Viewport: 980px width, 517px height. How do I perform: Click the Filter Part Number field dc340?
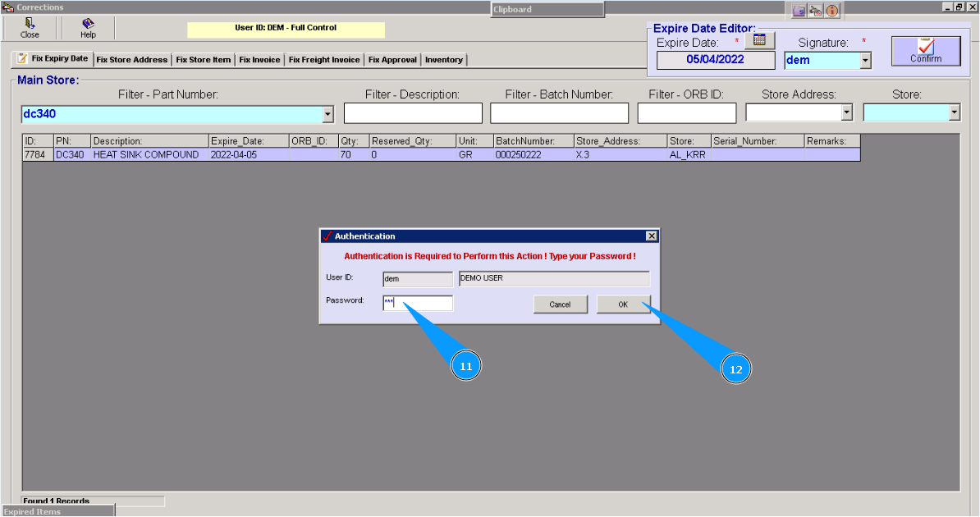click(172, 114)
